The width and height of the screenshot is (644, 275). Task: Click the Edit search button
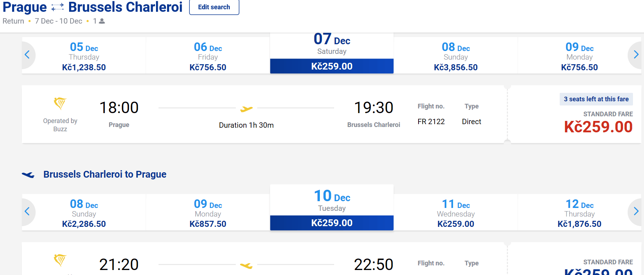(214, 7)
